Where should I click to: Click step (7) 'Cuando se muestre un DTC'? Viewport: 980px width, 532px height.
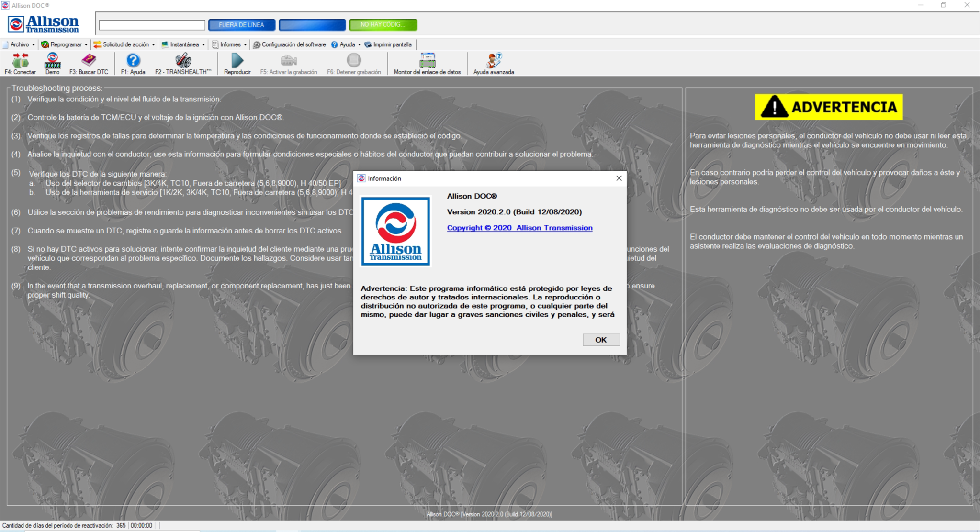[x=185, y=231]
